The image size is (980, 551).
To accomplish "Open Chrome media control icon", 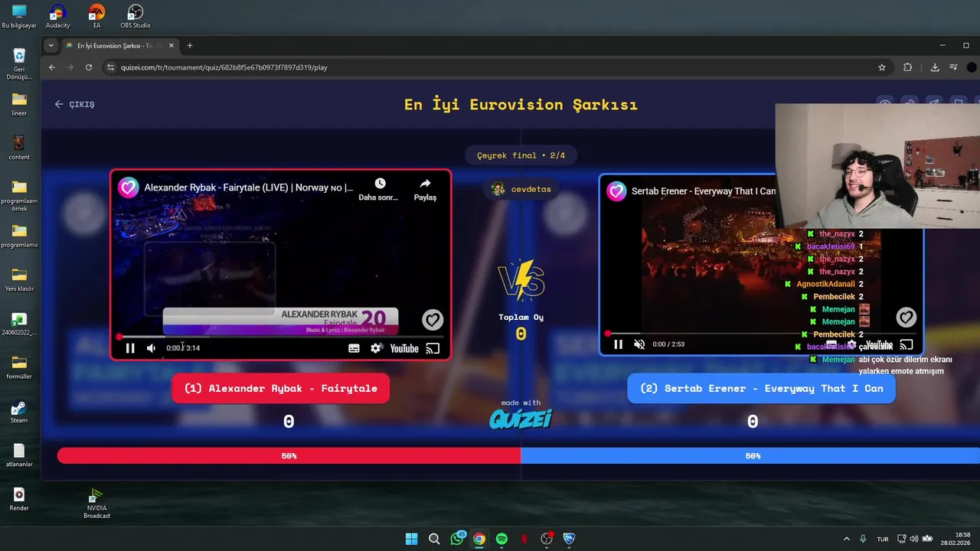I will tap(953, 67).
